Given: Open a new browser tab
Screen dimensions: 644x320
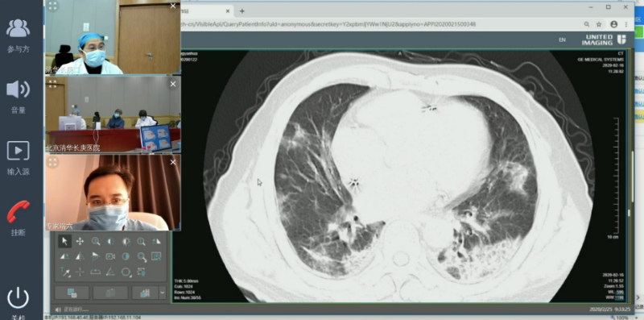Looking at the screenshot, I should click(x=242, y=11).
